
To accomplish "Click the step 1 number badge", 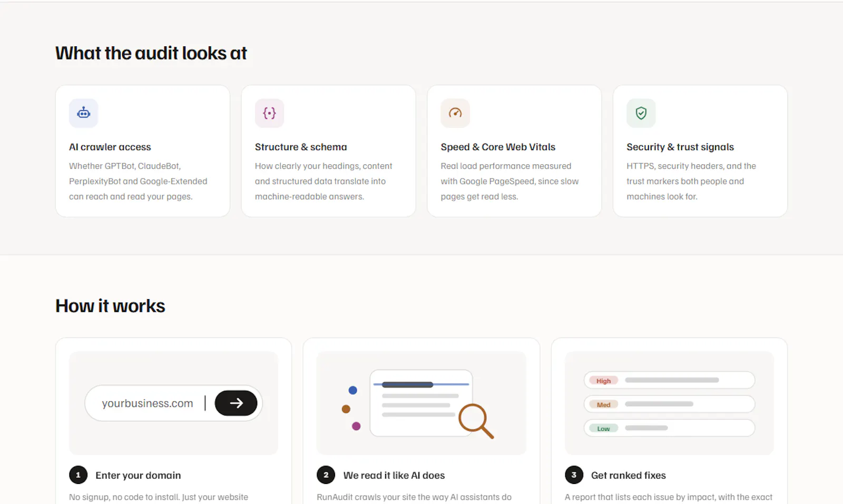I will coord(79,475).
